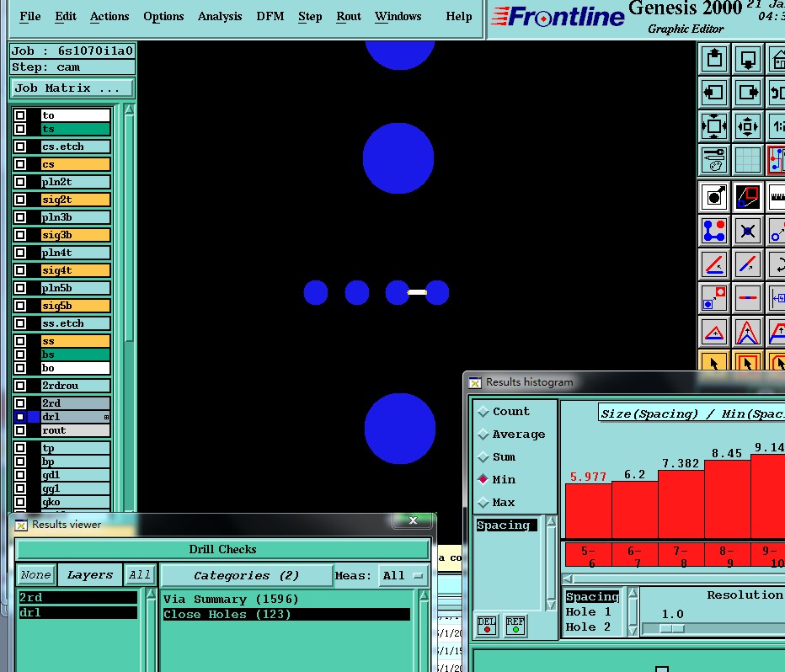Click the Layers button in Results viewer
The width and height of the screenshot is (785, 672).
pos(90,575)
